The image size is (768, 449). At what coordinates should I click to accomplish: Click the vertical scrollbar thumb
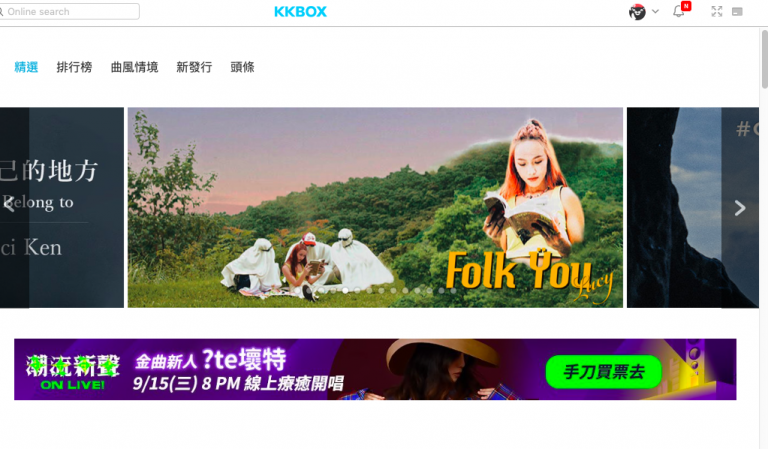[x=764, y=59]
